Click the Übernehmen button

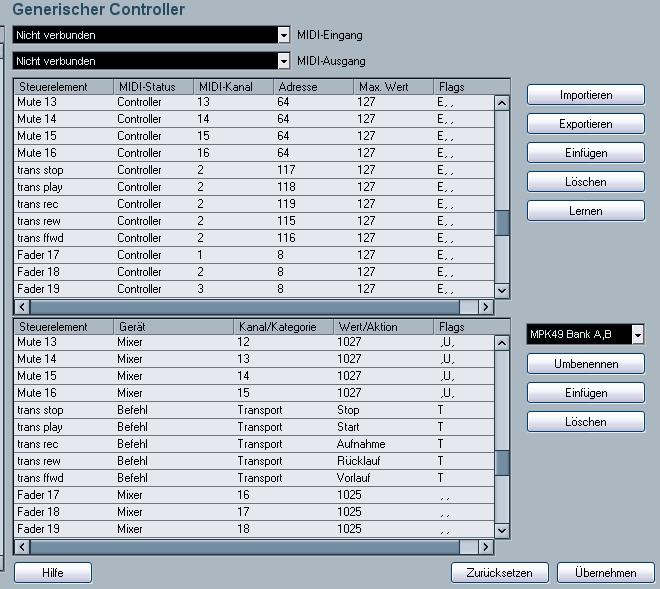tap(606, 573)
